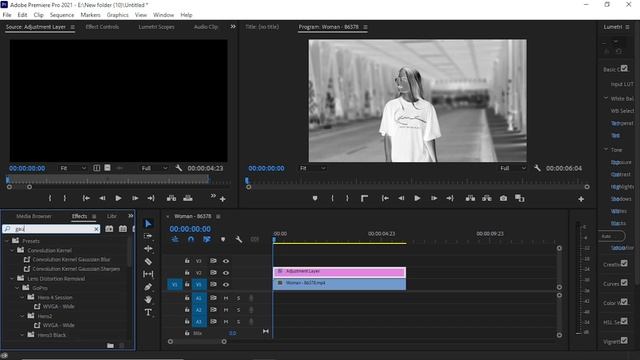
Task: Switch to Media Browser tab
Action: (x=34, y=216)
